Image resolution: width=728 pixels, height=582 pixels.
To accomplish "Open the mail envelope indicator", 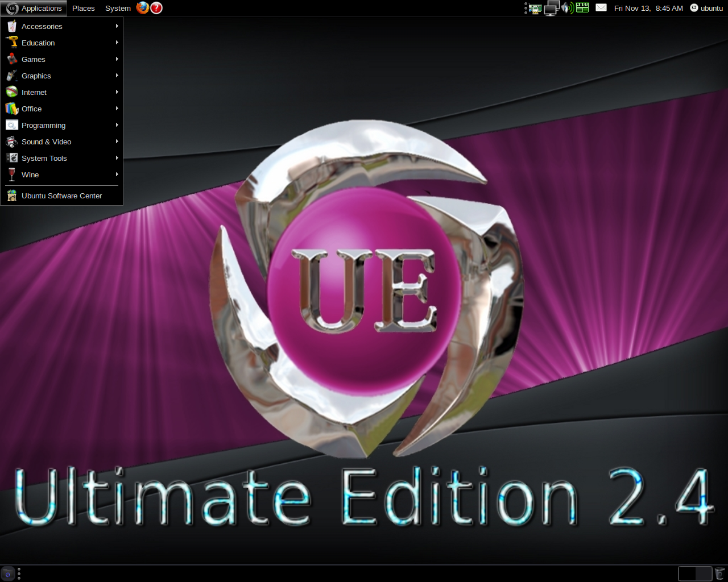I will point(601,8).
